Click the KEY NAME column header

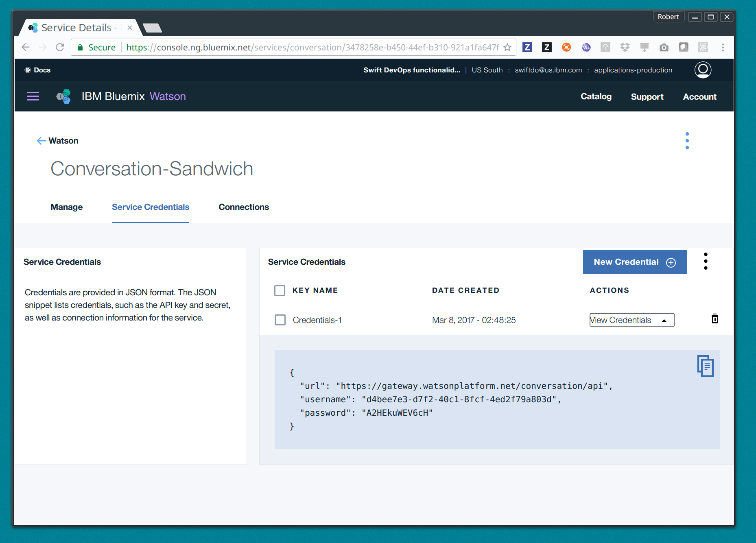(x=315, y=290)
